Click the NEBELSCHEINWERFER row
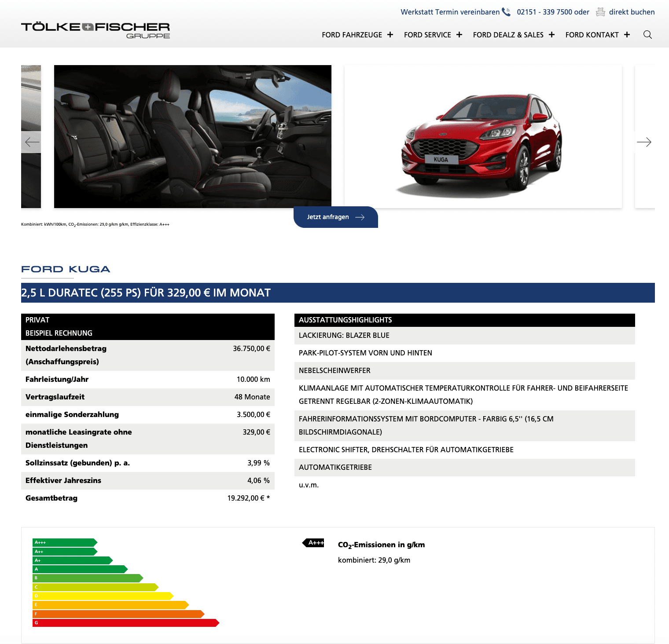The height and width of the screenshot is (644, 669). pyautogui.click(x=465, y=371)
